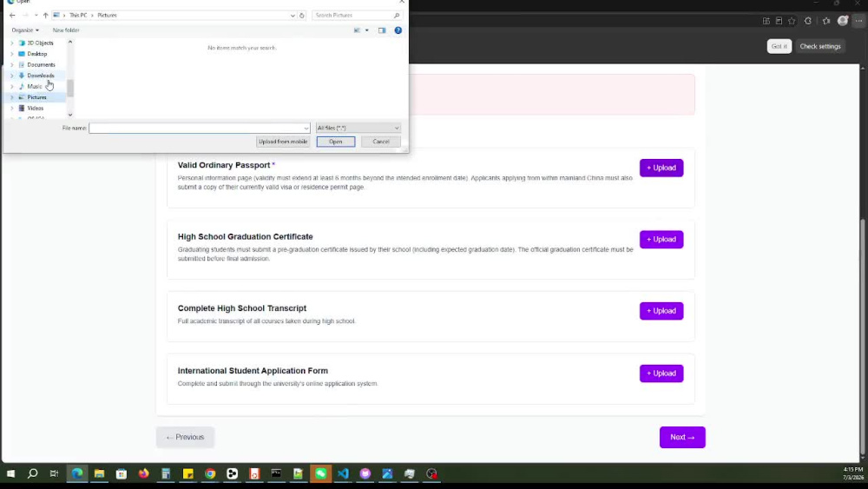Open Photos app from taskbar
Viewport: 868px width, 489px height.
coord(387,473)
